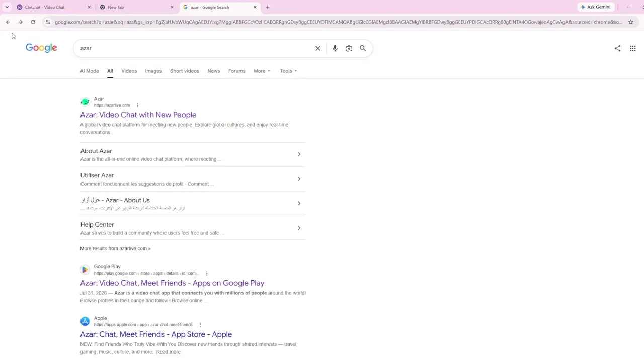Expand the Utiliser Azar chevron arrow
The height and width of the screenshot is (362, 644).
299,179
